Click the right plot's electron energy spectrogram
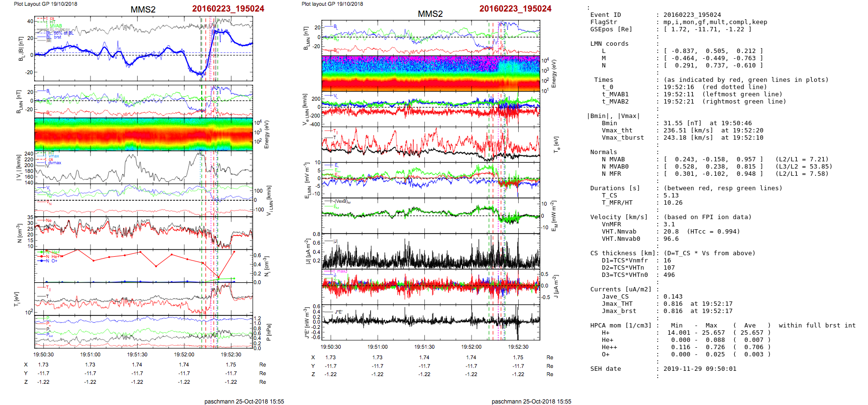Screen dimensions: 868x405 click(431, 73)
